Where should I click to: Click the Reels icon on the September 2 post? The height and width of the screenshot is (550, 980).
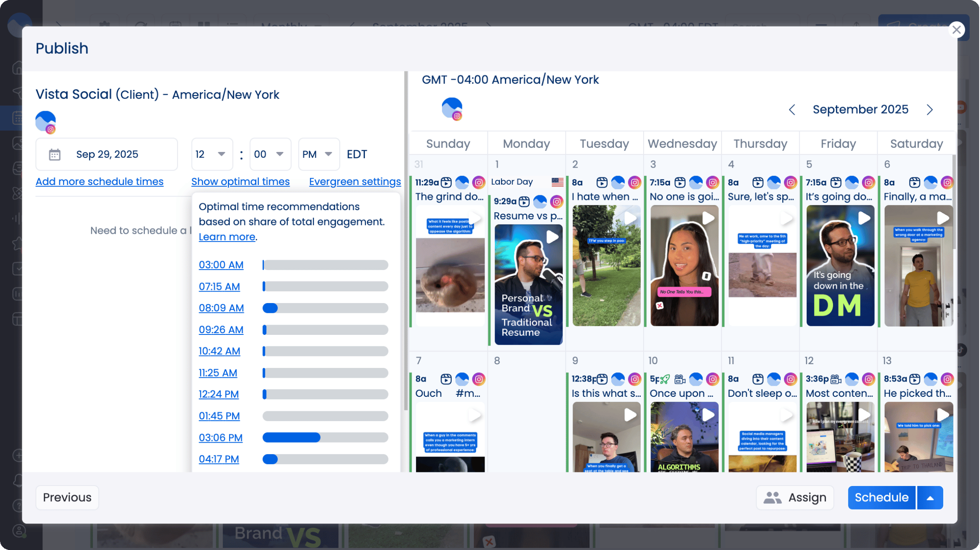601,182
